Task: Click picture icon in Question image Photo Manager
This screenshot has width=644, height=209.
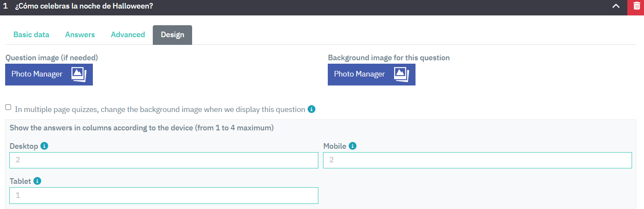Action: pos(79,74)
